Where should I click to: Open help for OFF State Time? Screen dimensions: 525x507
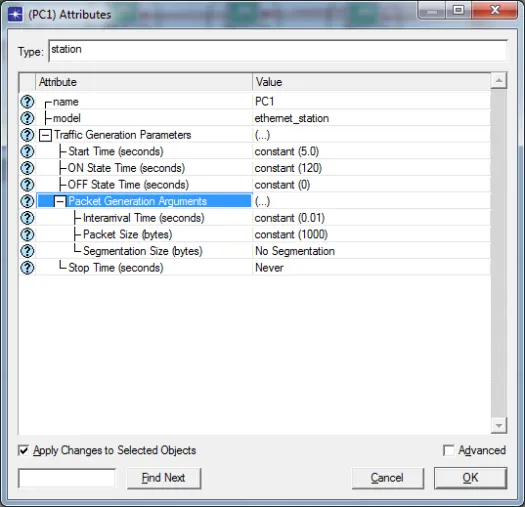click(27, 185)
